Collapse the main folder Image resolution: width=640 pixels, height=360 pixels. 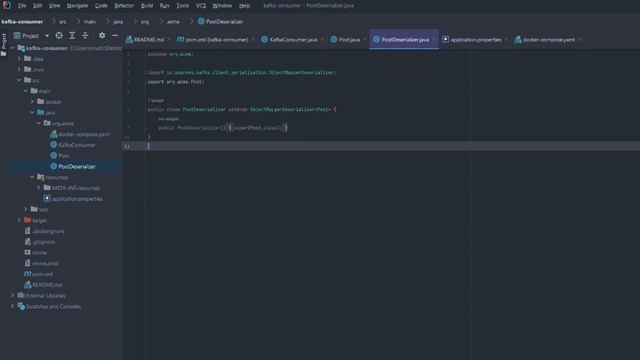point(26,91)
